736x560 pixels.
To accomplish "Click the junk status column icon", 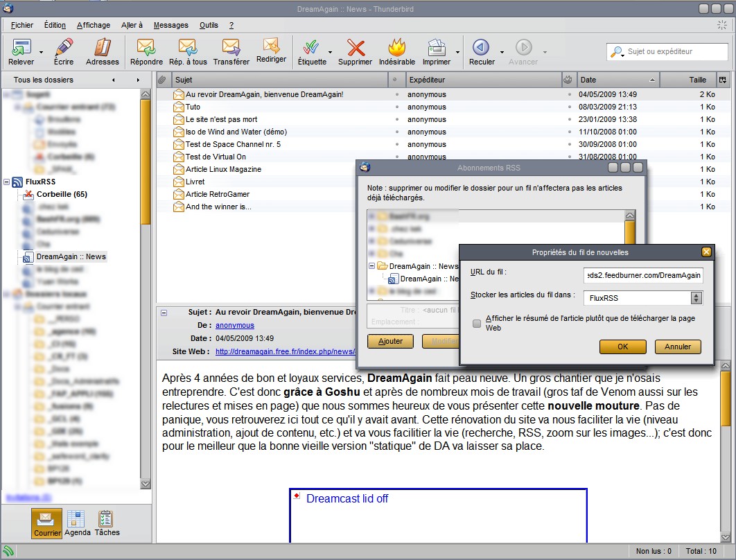I will (568, 80).
